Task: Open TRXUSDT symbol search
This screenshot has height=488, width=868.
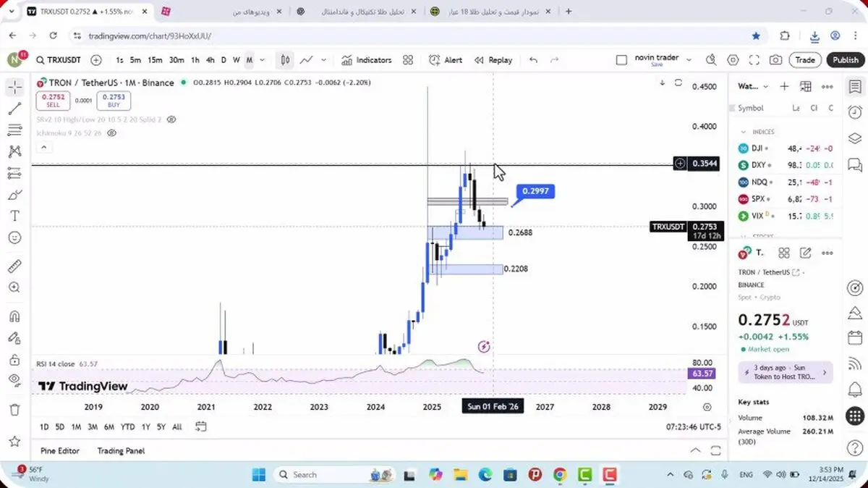Action: 58,60
